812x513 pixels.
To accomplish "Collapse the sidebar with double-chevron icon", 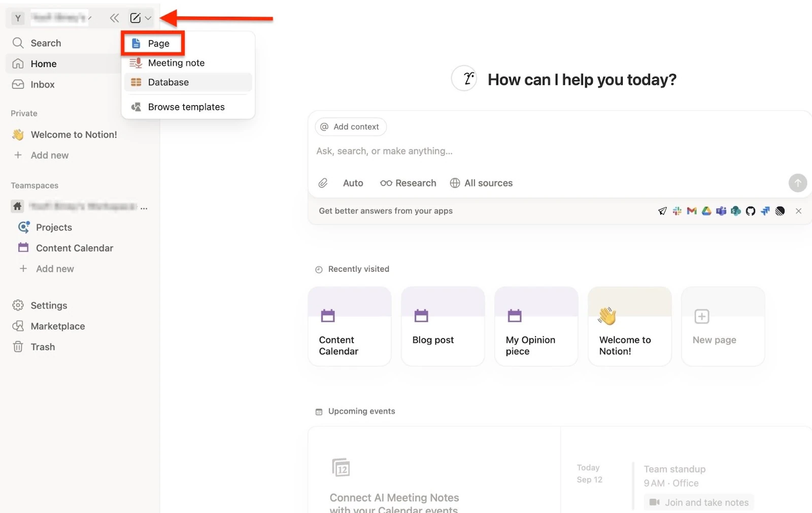I will pos(115,18).
